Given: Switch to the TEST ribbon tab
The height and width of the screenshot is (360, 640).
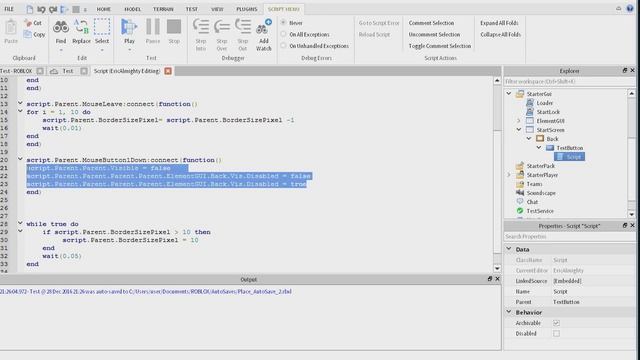Looking at the screenshot, I should tap(191, 9).
